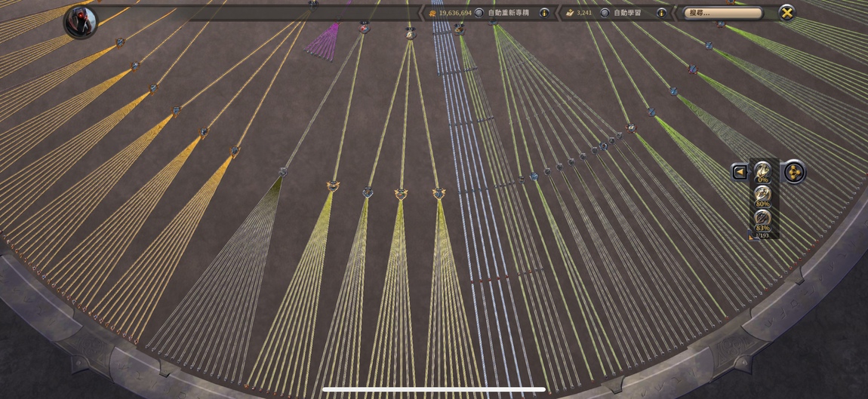Select the mastery icon showing 83%
This screenshot has height=399, width=868.
pos(763,219)
